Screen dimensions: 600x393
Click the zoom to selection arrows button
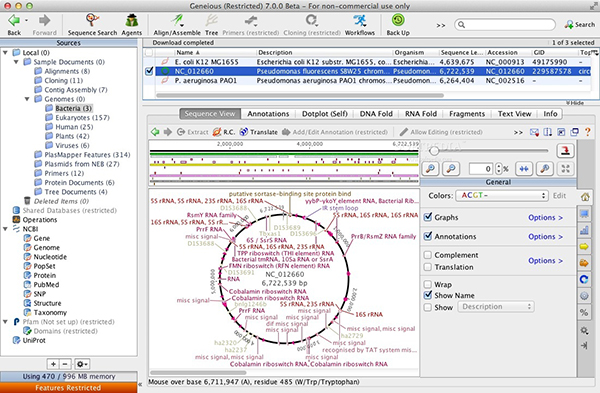[524, 168]
